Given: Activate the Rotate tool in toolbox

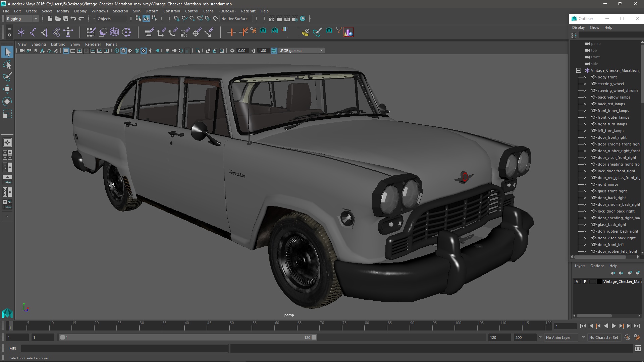Looking at the screenshot, I should [7, 102].
